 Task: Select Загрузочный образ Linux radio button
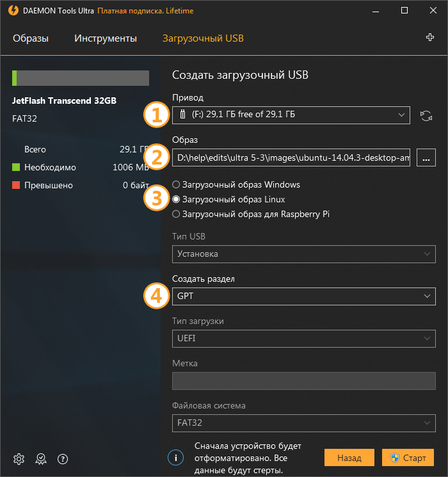pos(176,199)
